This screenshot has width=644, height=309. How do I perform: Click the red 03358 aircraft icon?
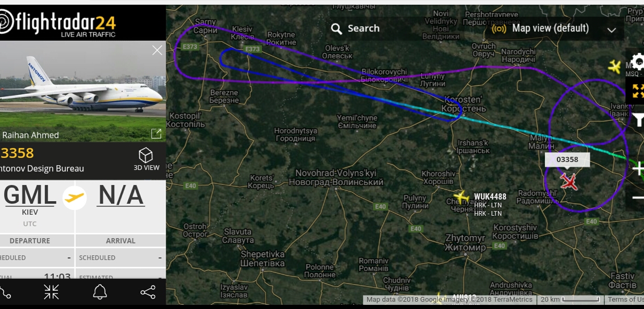pos(569,181)
